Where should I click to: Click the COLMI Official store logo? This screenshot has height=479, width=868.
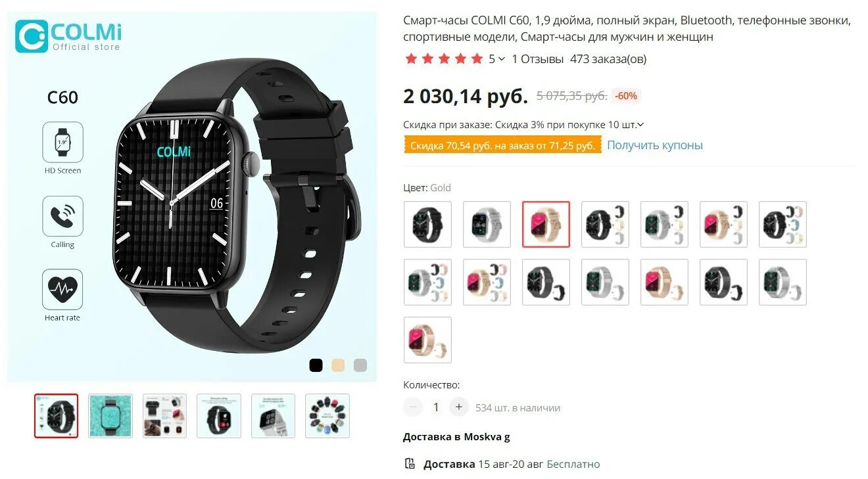click(x=68, y=36)
